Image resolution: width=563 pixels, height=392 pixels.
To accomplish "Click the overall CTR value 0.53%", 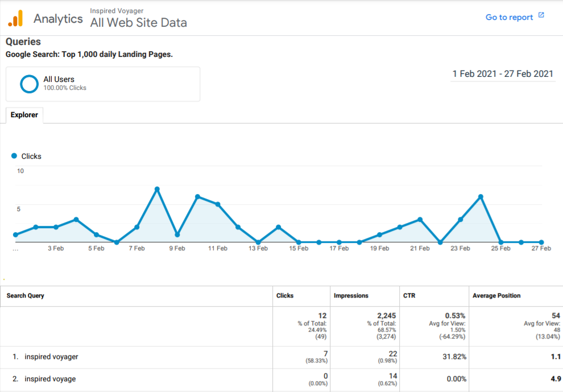I will click(455, 315).
